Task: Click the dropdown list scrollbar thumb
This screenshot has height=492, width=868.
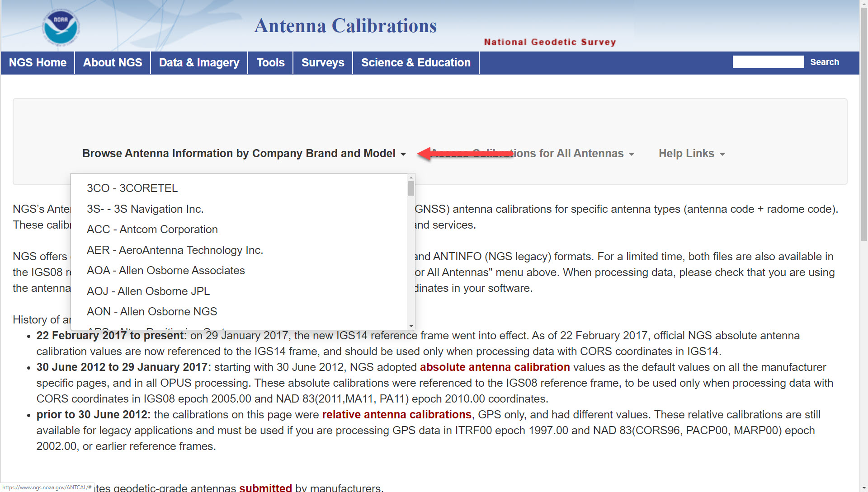Action: click(411, 189)
